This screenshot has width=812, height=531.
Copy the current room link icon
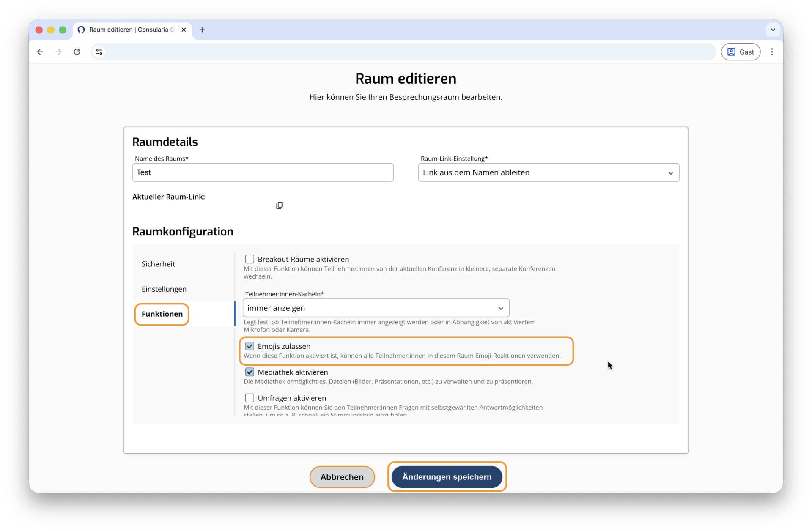pyautogui.click(x=279, y=205)
